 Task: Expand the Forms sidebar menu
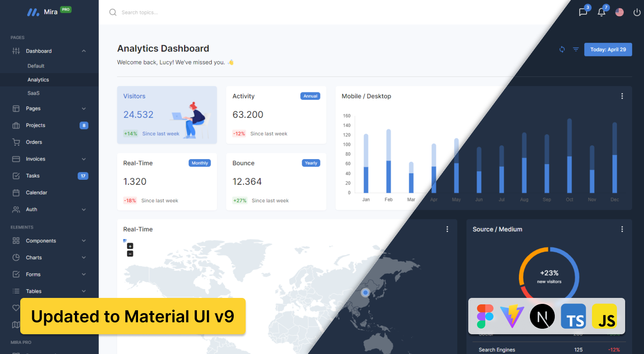[84, 274]
